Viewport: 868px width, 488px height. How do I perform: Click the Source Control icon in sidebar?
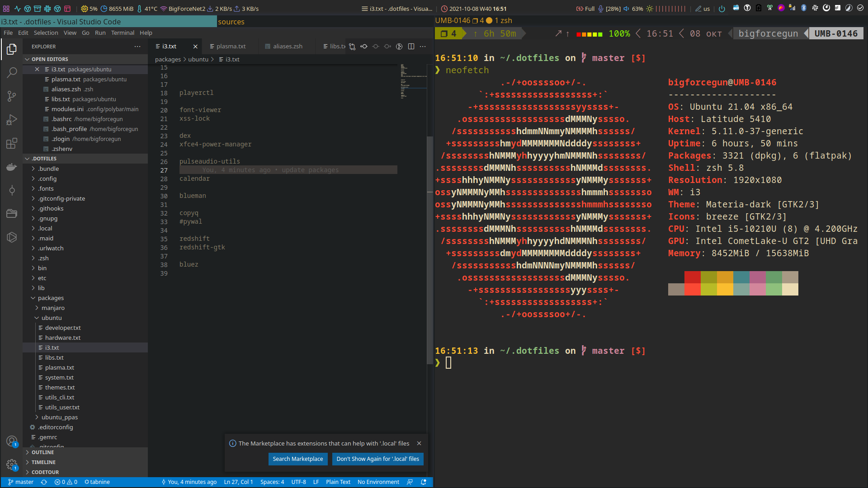12,95
